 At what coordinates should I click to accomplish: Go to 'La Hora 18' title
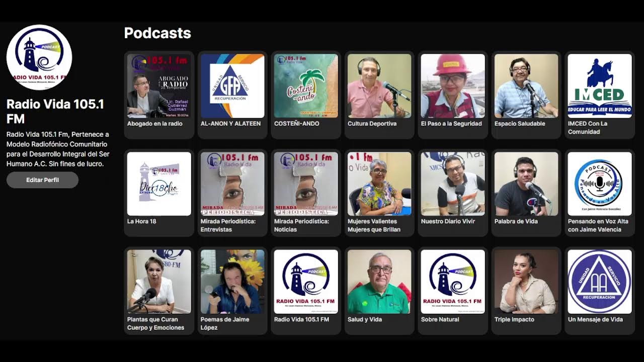(142, 222)
